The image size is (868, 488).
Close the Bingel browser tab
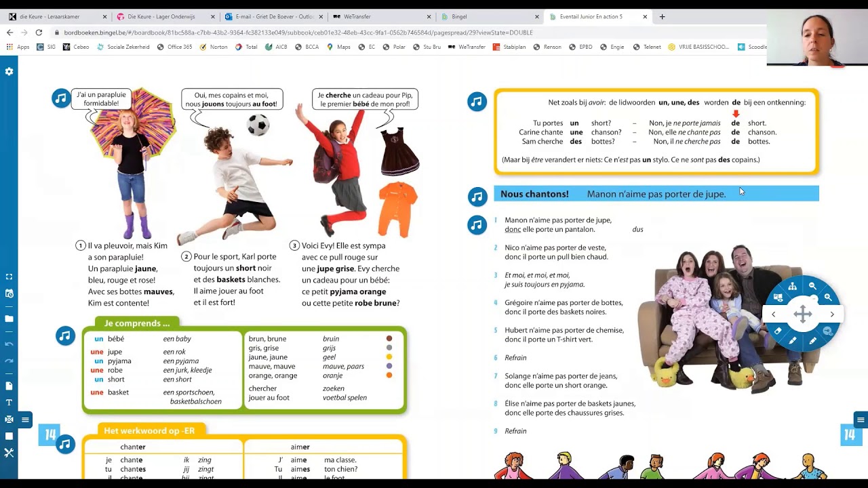pyautogui.click(x=537, y=17)
